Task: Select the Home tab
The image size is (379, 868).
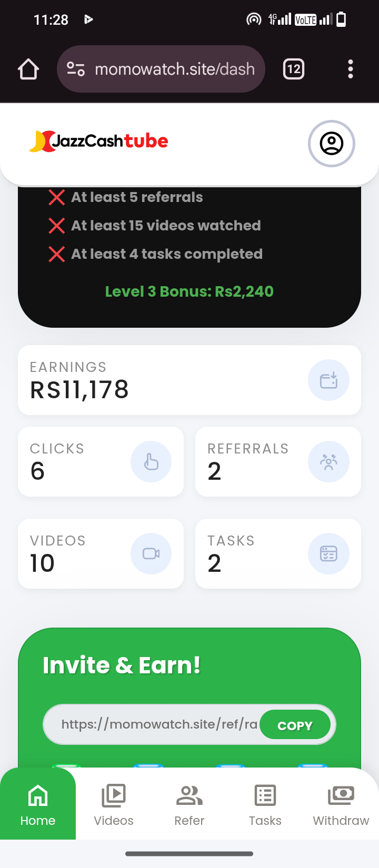Action: pos(38,804)
